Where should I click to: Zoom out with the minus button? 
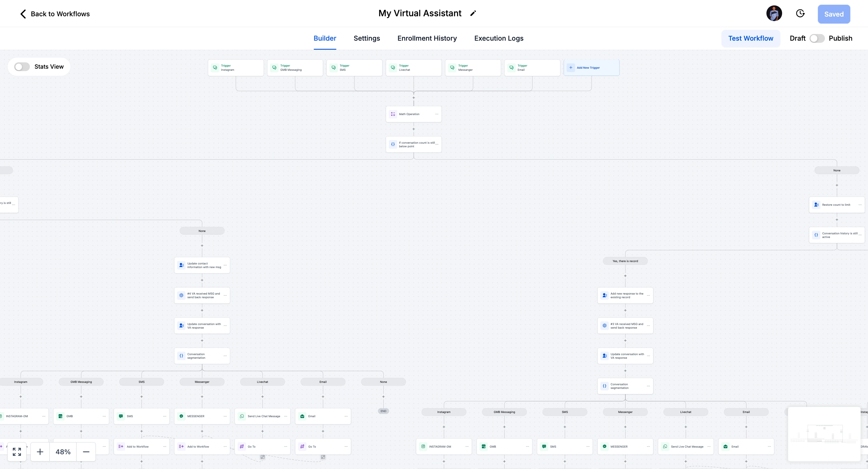(x=86, y=452)
